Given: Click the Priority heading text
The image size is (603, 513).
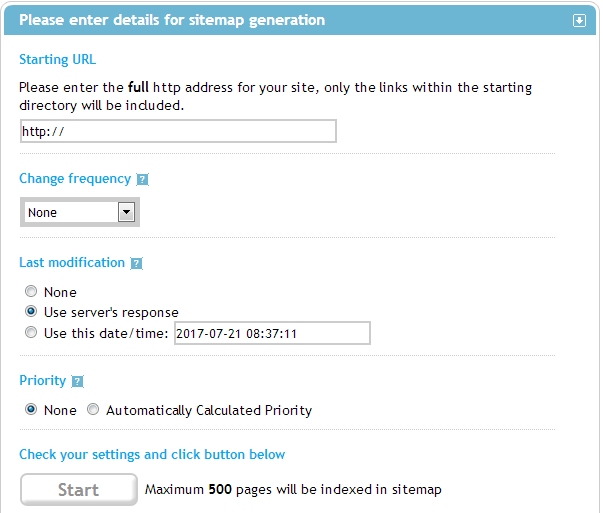Looking at the screenshot, I should (43, 381).
